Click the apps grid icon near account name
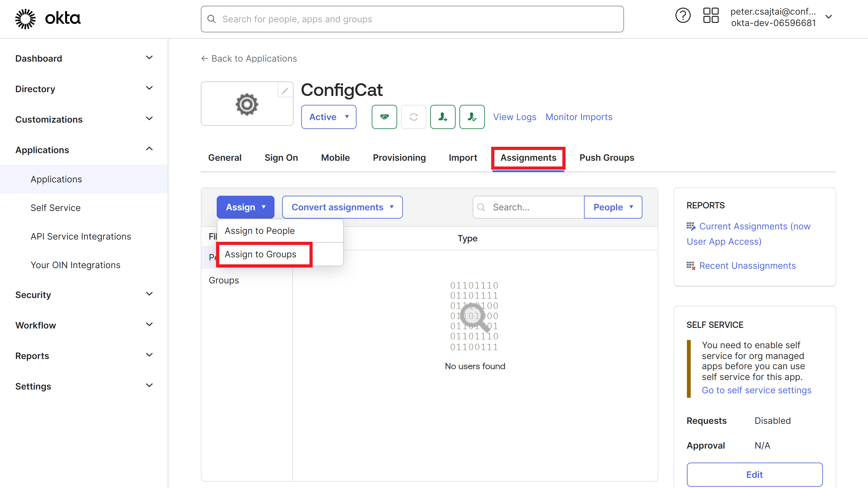This screenshot has width=868, height=488. 711,15
